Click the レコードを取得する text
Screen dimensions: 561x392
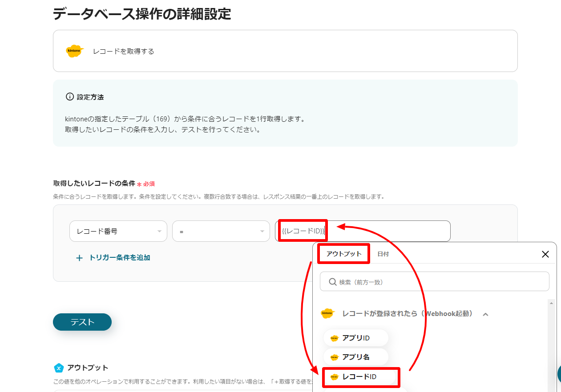click(124, 51)
